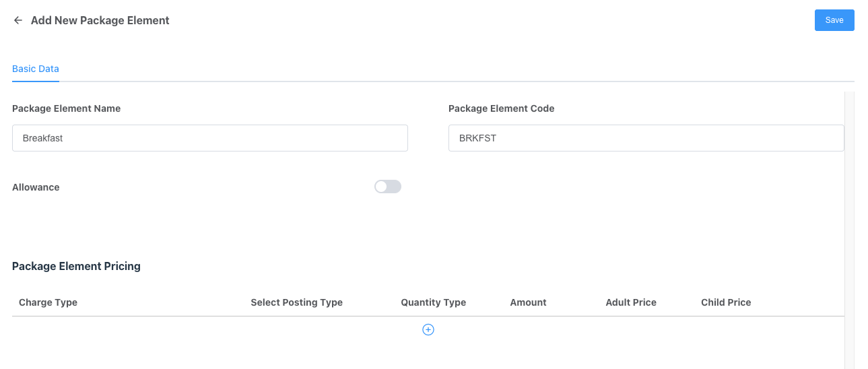The image size is (868, 369).
Task: Focus the Package Element Code field
Action: tap(645, 138)
